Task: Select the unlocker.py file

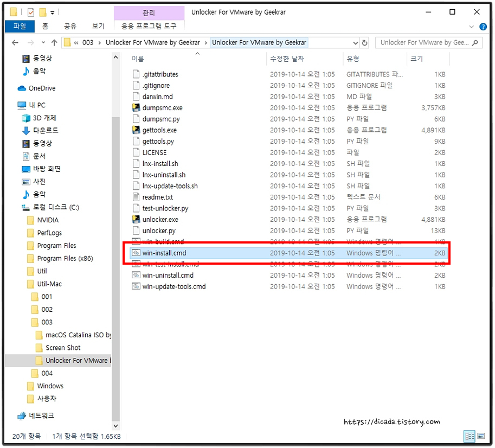Action: click(x=159, y=231)
